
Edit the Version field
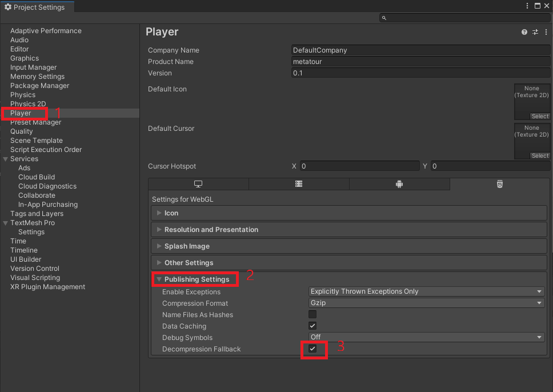coord(420,73)
